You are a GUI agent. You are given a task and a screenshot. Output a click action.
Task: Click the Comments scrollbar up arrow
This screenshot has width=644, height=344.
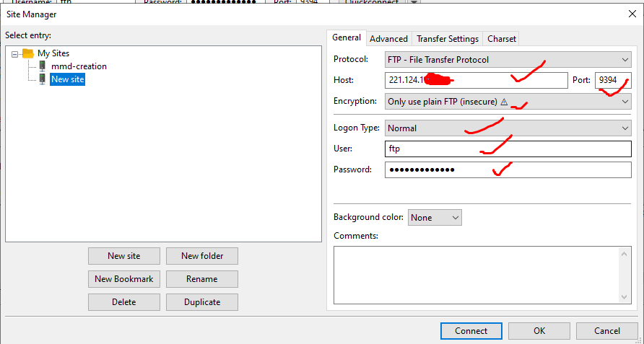coord(625,254)
